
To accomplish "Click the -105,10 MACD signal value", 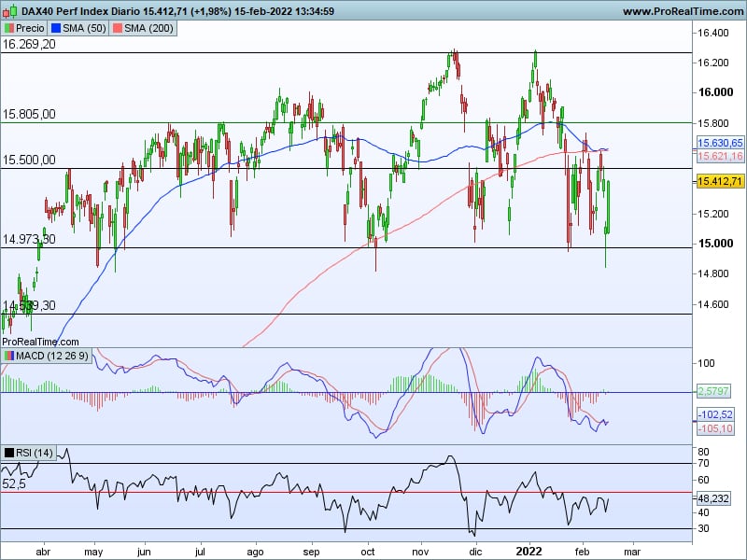I will (x=714, y=429).
